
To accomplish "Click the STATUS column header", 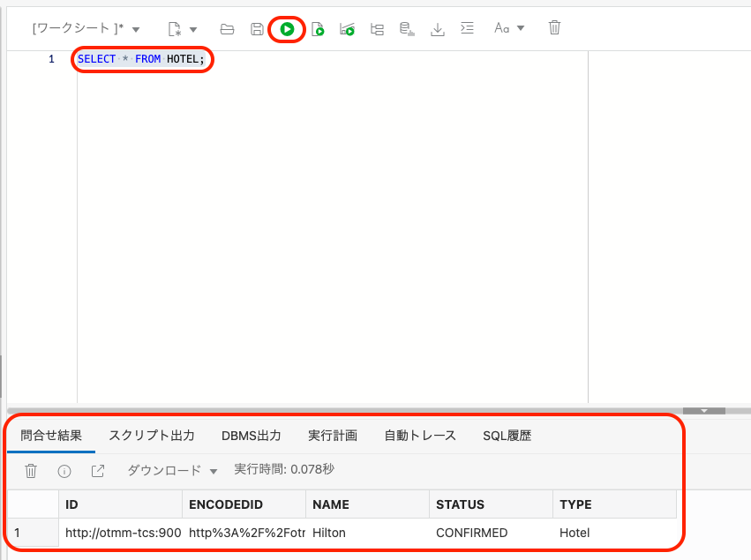I will click(x=460, y=505).
